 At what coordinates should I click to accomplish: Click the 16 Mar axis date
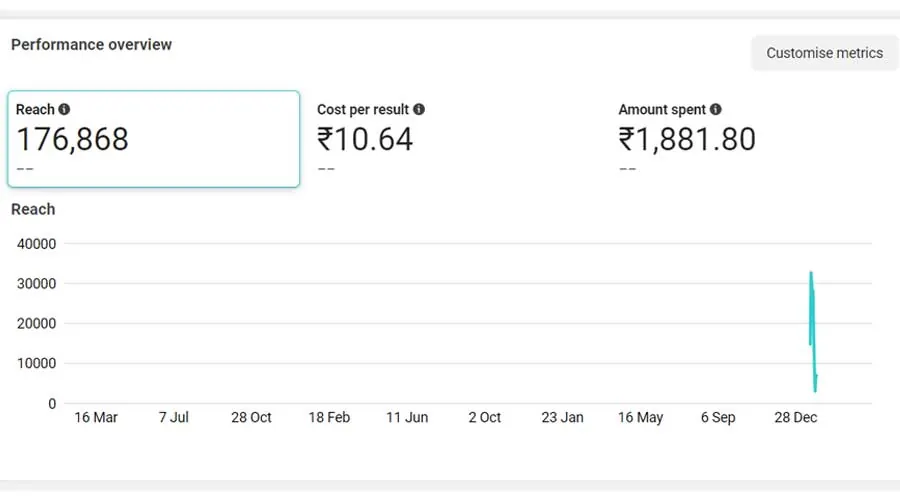(96, 417)
